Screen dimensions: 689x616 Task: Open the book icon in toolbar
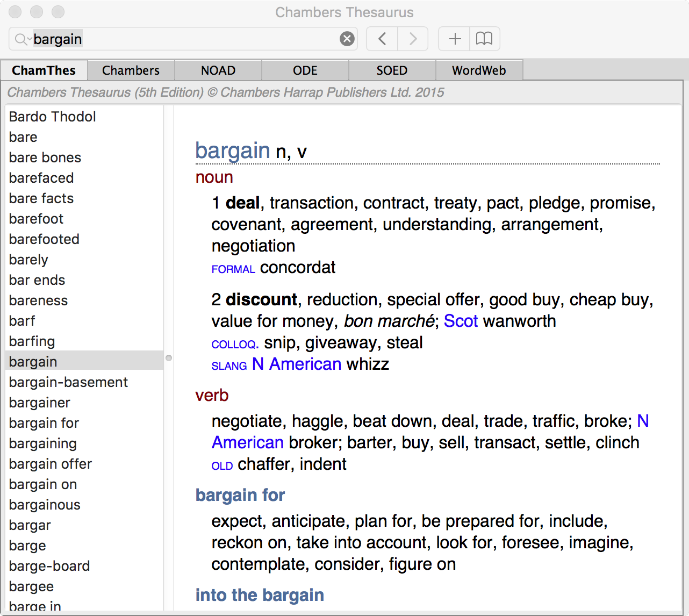(485, 39)
